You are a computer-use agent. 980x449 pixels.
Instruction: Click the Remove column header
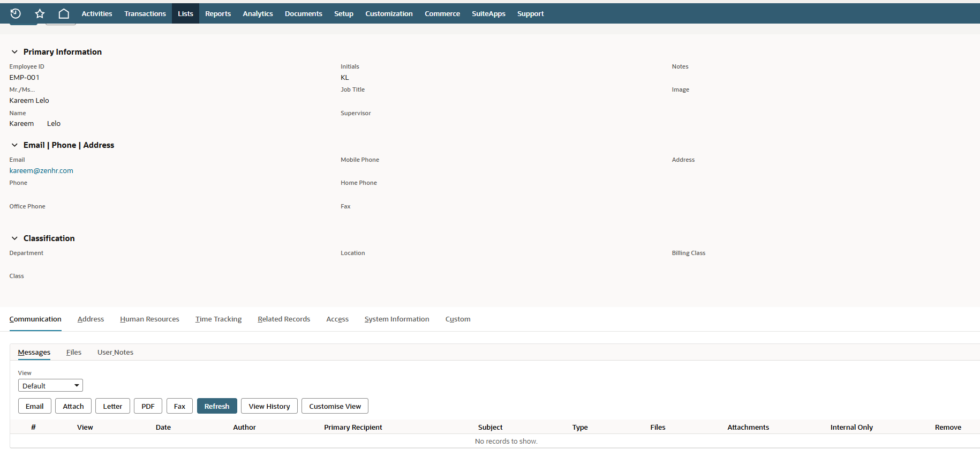point(948,427)
